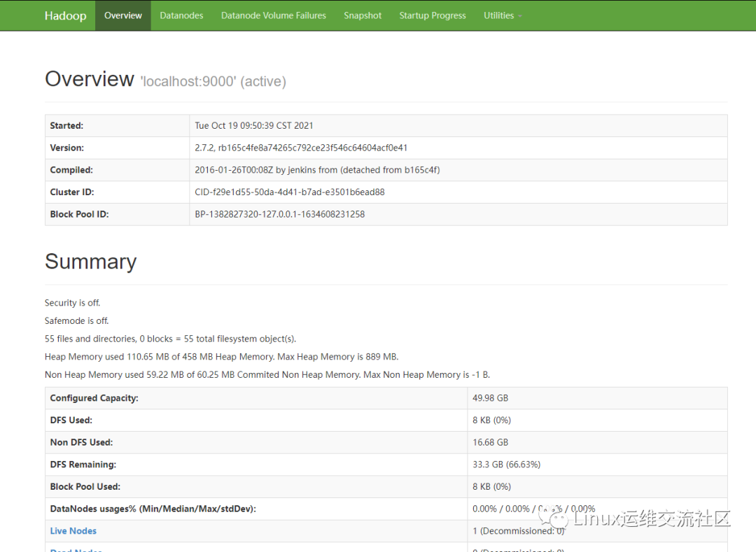The width and height of the screenshot is (756, 552).
Task: Click the DFS Used: label
Action: (71, 420)
